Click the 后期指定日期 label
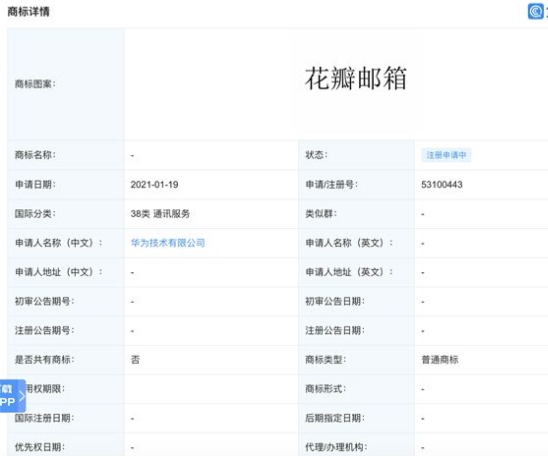This screenshot has width=548, height=456. [335, 418]
